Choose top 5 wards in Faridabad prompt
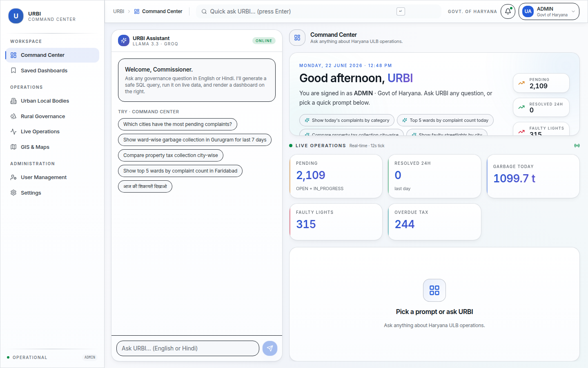The image size is (588, 368). coord(180,171)
